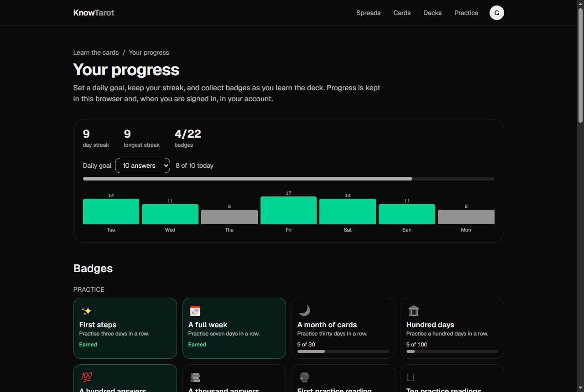Click the Earned label under A full week
The width and height of the screenshot is (584, 392).
(x=197, y=345)
